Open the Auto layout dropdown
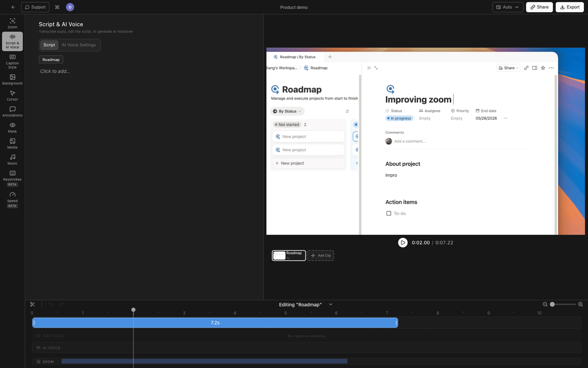 pos(508,7)
